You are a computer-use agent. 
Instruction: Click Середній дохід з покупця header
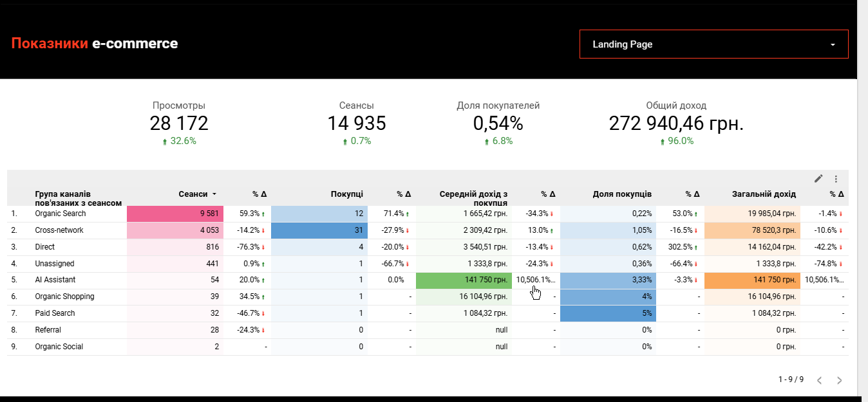473,197
